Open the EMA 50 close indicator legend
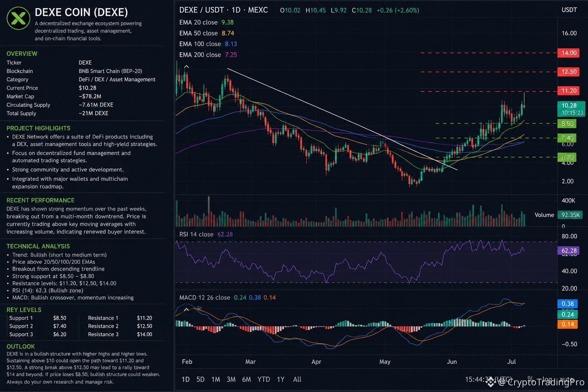Image resolution: width=588 pixels, height=392 pixels. 206,33
